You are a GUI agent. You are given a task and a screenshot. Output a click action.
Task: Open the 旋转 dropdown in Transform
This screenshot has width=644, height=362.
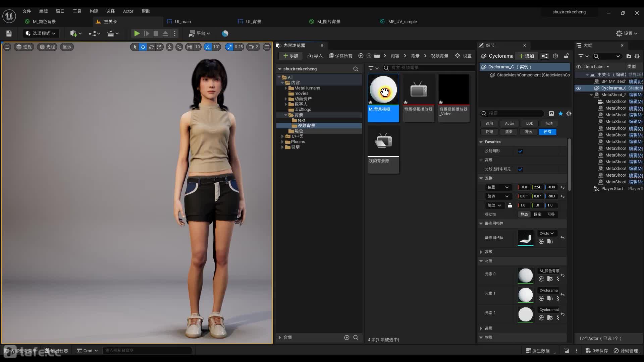[x=498, y=196]
